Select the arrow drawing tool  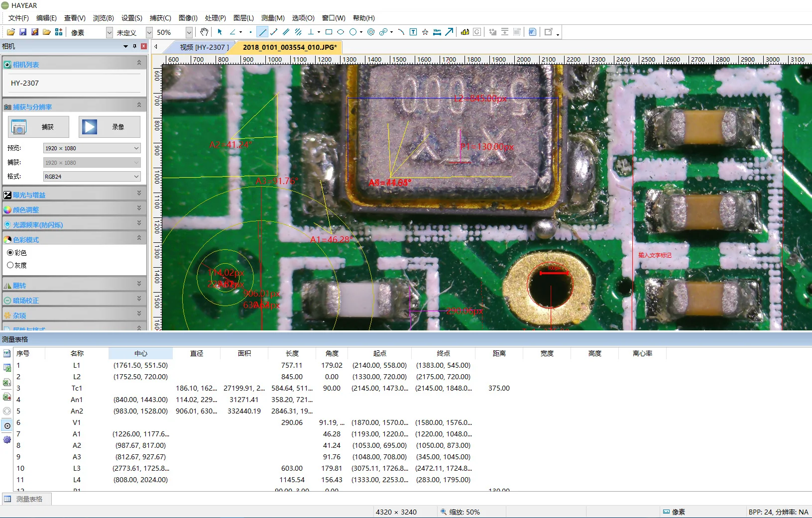449,32
